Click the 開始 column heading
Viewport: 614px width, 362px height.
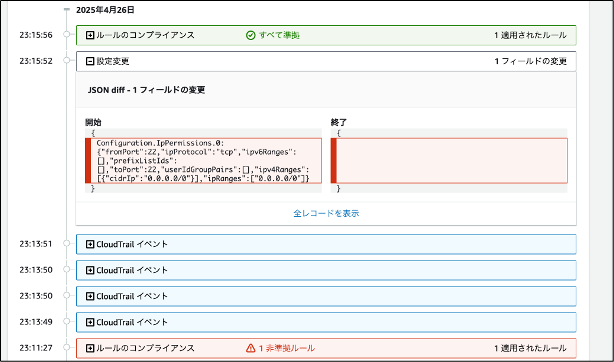click(x=93, y=122)
